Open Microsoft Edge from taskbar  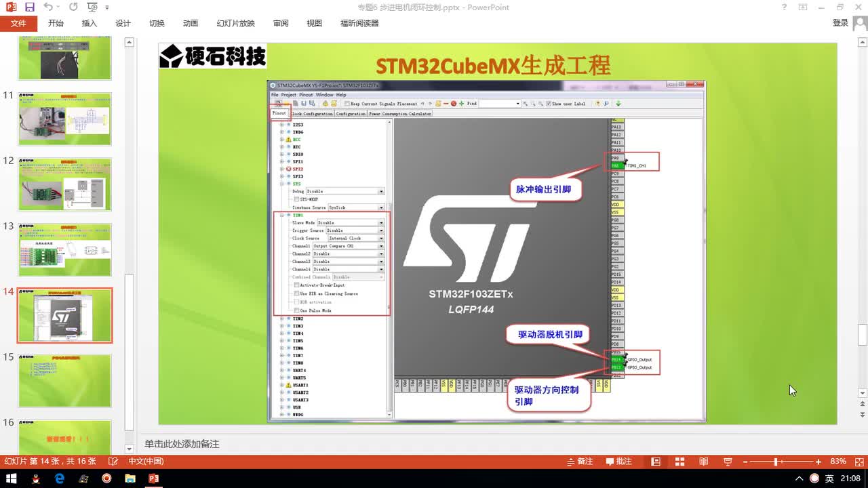(60, 479)
